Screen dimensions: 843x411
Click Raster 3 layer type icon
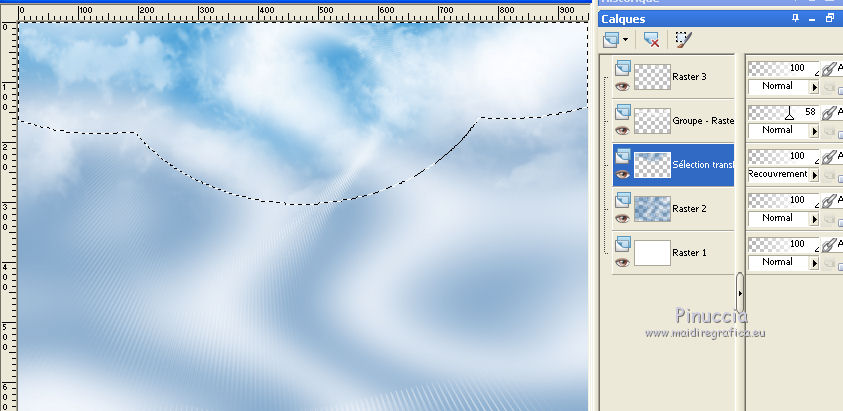click(x=623, y=67)
